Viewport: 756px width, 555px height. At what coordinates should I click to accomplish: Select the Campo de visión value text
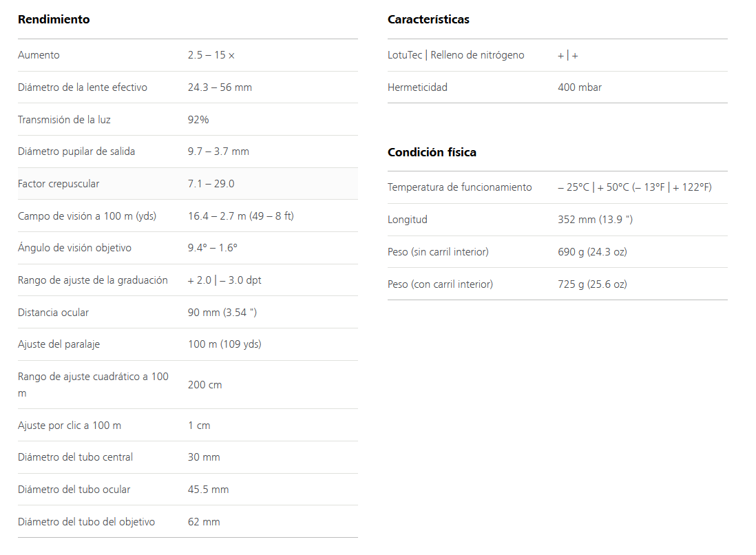[x=240, y=216]
